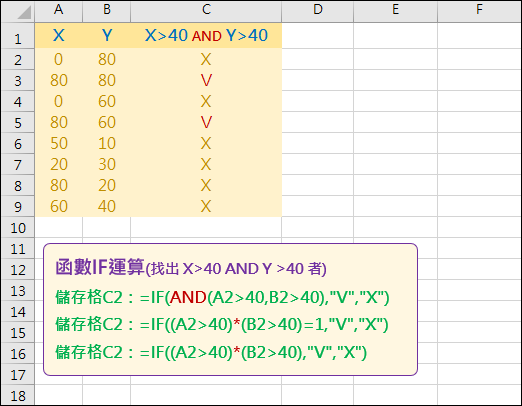Viewport: 522px width, 406px height.
Task: Click cell B6 with value 10
Action: click(x=107, y=143)
